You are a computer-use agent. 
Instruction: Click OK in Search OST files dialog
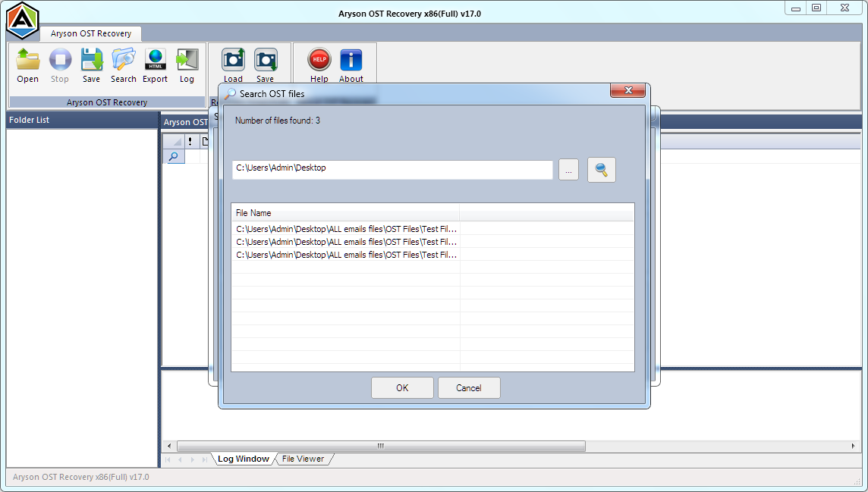pos(402,388)
